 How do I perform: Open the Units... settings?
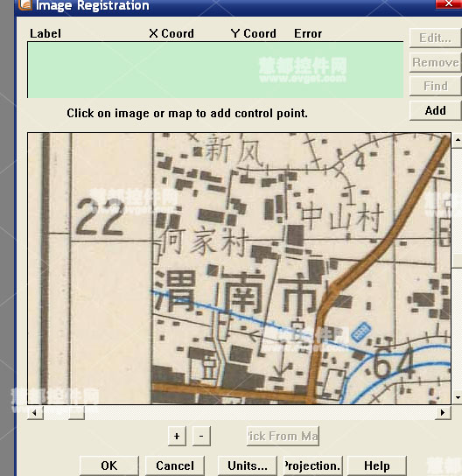click(248, 465)
